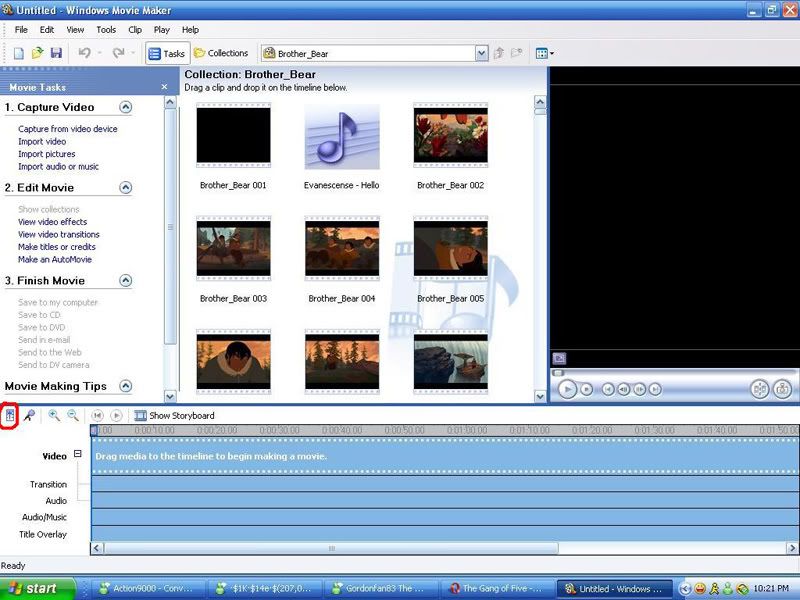Viewport: 800px width, 600px height.
Task: Select the Evanescense - Hello audio clip
Action: click(342, 137)
